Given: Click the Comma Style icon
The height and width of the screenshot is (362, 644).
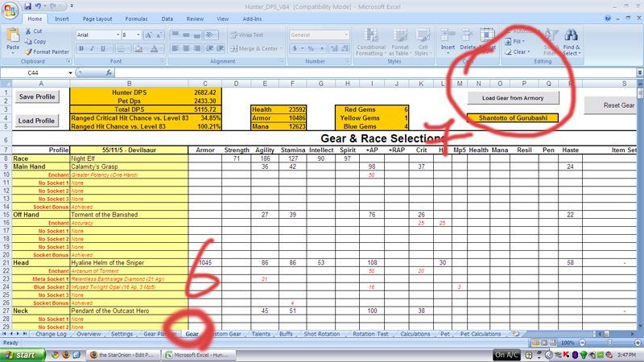Looking at the screenshot, I should tap(321, 48).
